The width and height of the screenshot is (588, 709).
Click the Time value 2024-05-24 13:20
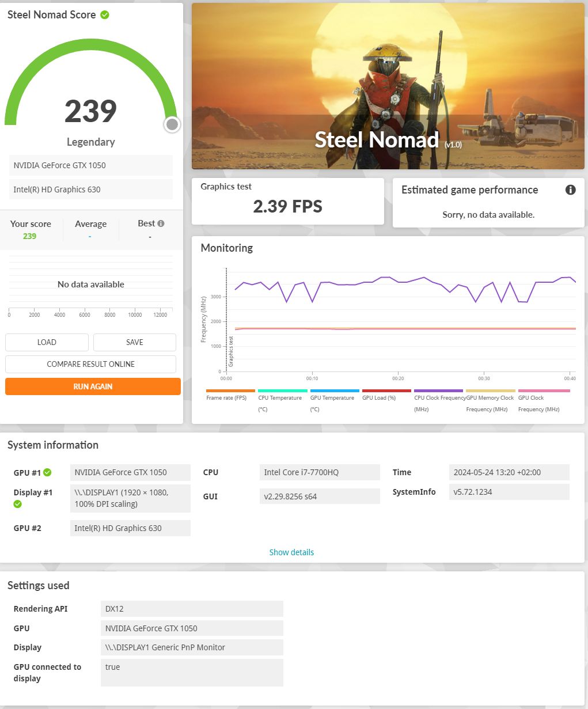point(509,472)
